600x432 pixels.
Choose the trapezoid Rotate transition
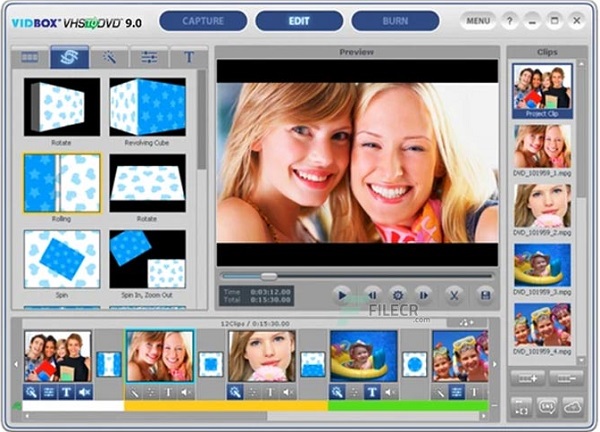click(x=147, y=183)
